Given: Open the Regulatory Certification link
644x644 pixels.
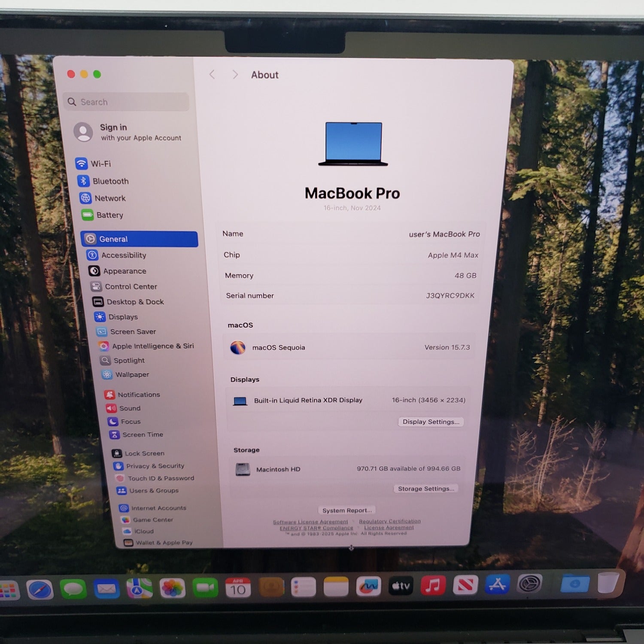Looking at the screenshot, I should (x=390, y=521).
